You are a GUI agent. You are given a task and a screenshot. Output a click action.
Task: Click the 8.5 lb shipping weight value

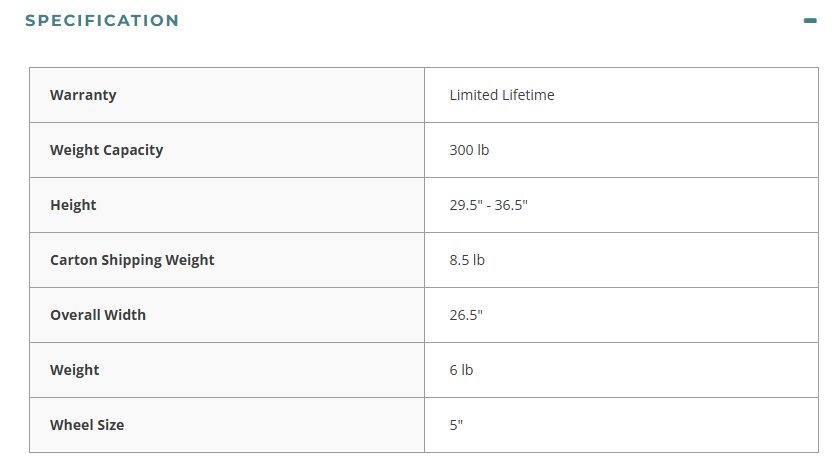coord(467,260)
